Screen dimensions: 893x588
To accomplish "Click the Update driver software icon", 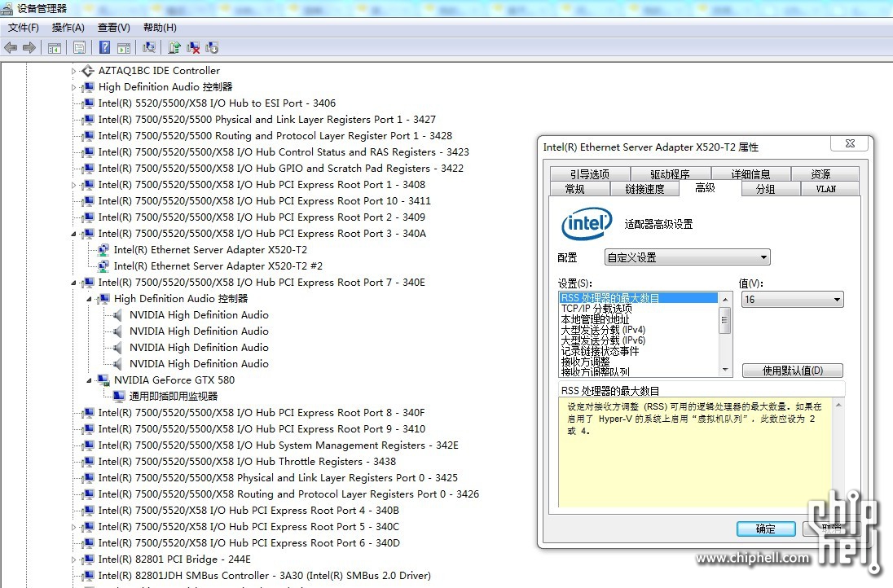I will (x=174, y=47).
